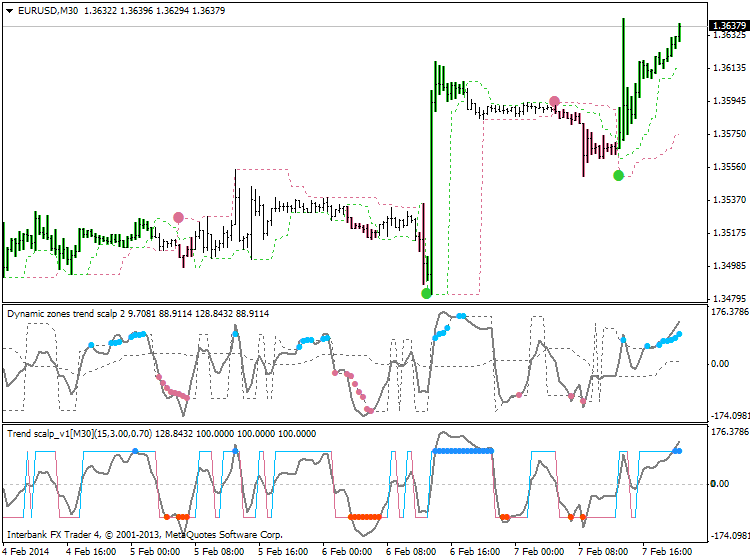Click the 7 Feb 08:00 time label
Screen dimensions: 750x560
[603, 551]
